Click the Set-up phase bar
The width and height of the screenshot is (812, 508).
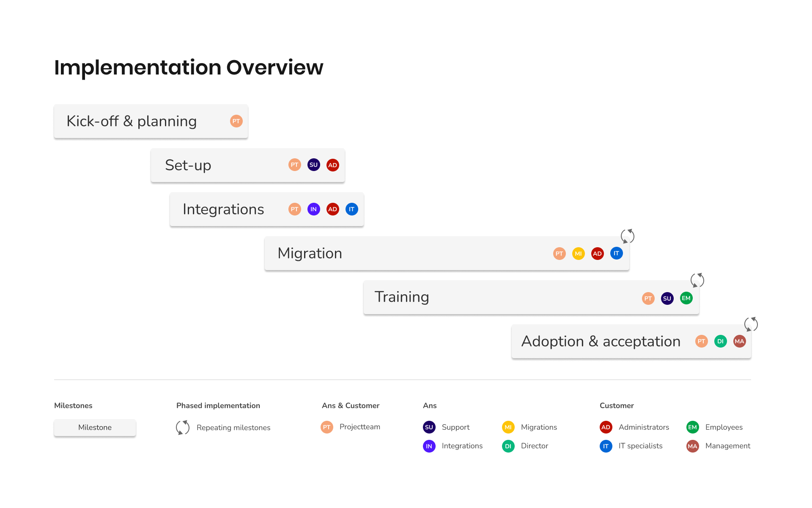[246, 165]
